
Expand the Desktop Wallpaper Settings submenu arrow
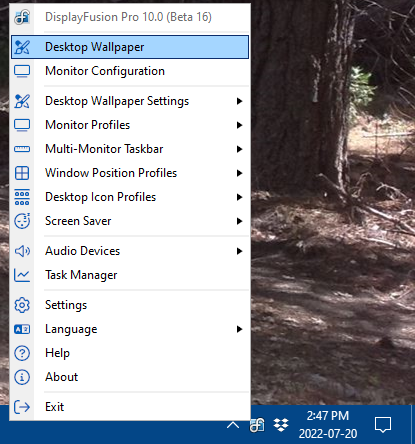click(x=239, y=101)
